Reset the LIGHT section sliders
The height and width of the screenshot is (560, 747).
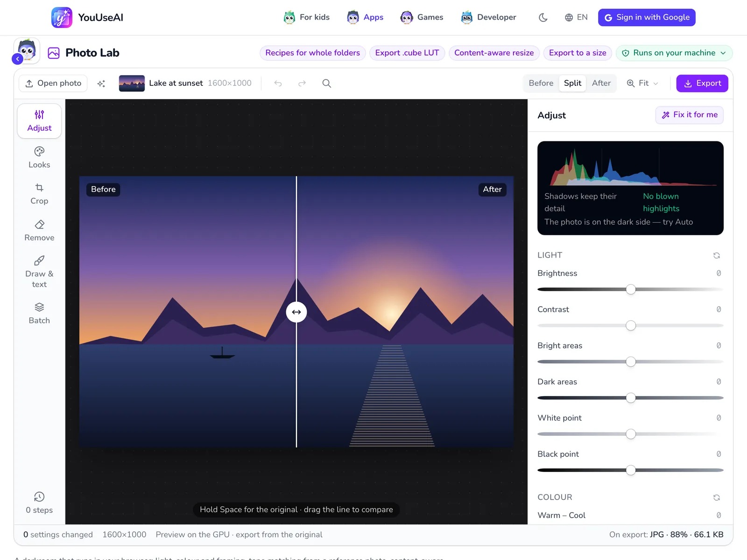[x=717, y=255]
